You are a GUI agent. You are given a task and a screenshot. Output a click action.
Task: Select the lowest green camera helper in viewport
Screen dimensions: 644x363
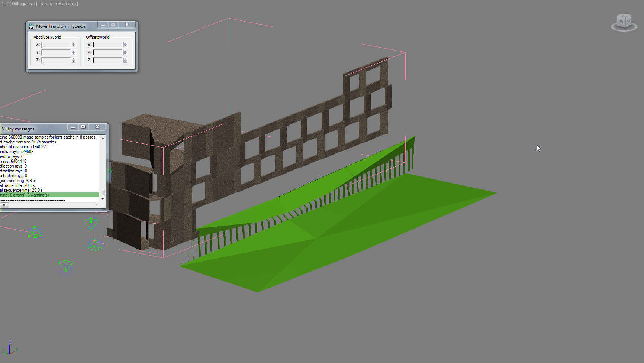click(66, 268)
